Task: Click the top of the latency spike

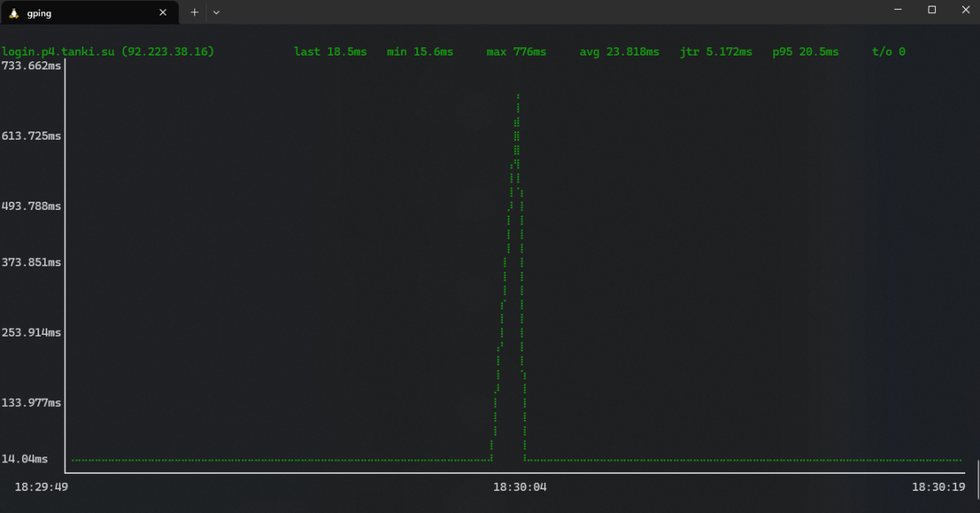Action: point(518,96)
